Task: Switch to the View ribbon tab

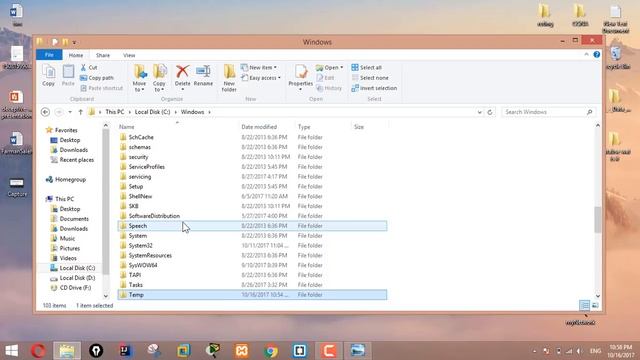Action: pyautogui.click(x=129, y=55)
